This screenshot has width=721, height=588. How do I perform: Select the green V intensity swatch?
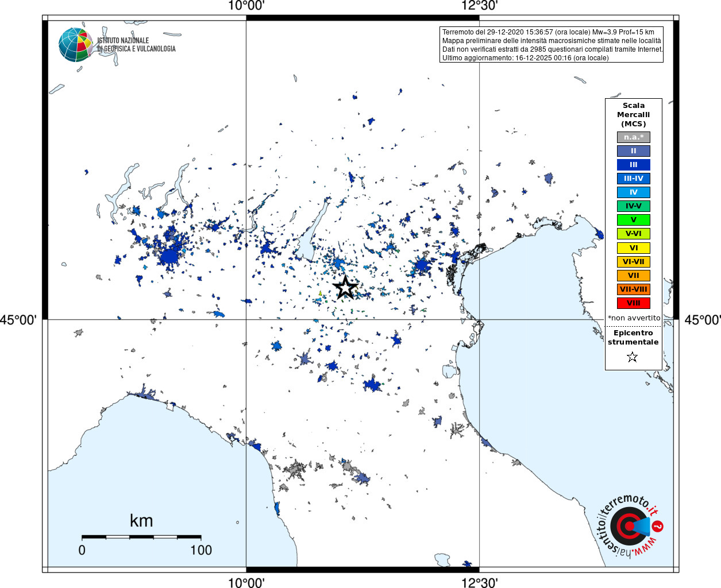(x=634, y=220)
